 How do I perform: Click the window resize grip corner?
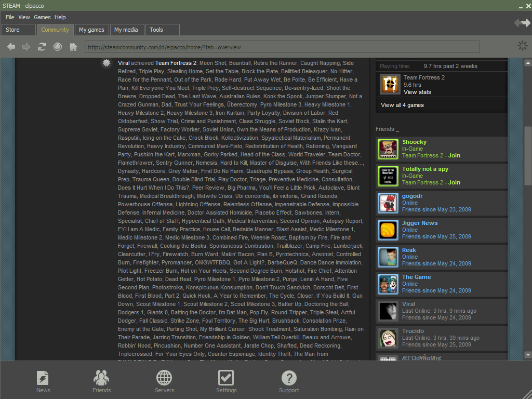click(527, 394)
